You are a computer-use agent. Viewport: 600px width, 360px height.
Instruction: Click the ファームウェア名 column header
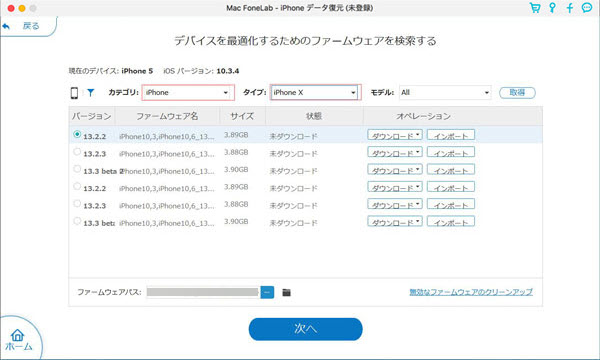(x=167, y=116)
